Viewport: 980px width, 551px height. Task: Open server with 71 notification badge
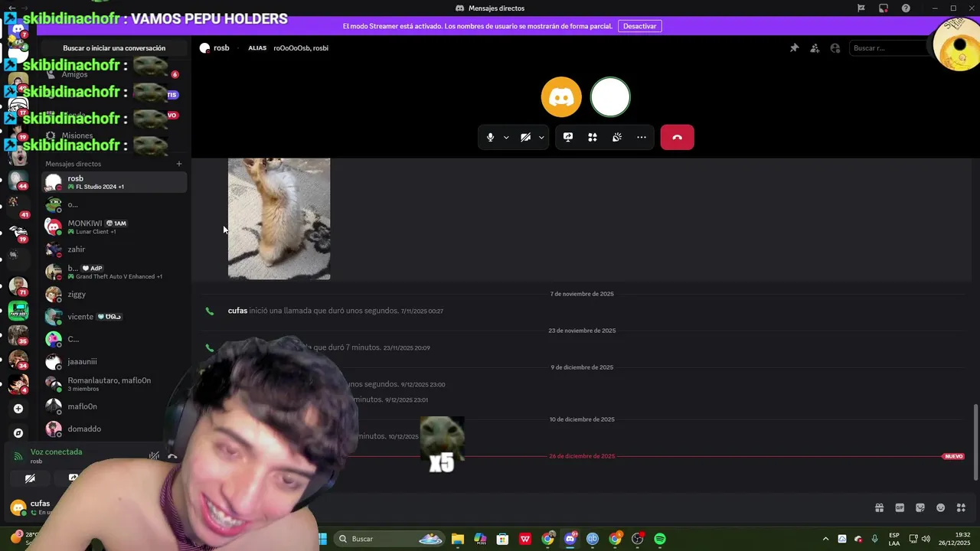pyautogui.click(x=18, y=285)
